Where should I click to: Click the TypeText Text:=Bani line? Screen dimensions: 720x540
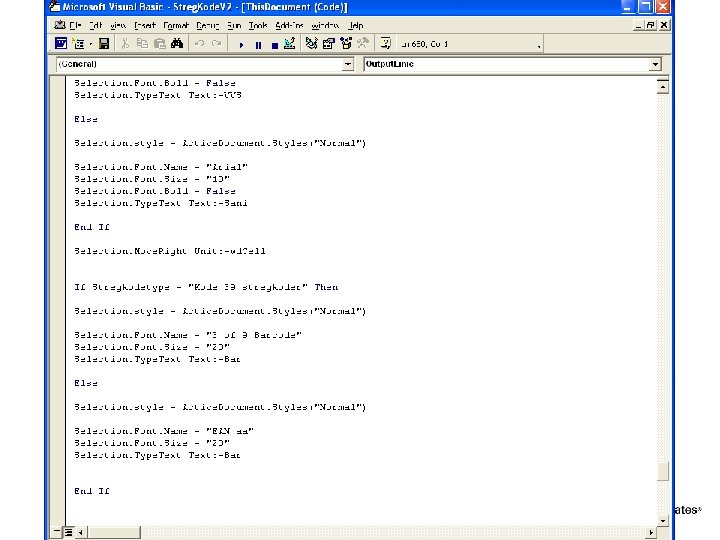161,203
